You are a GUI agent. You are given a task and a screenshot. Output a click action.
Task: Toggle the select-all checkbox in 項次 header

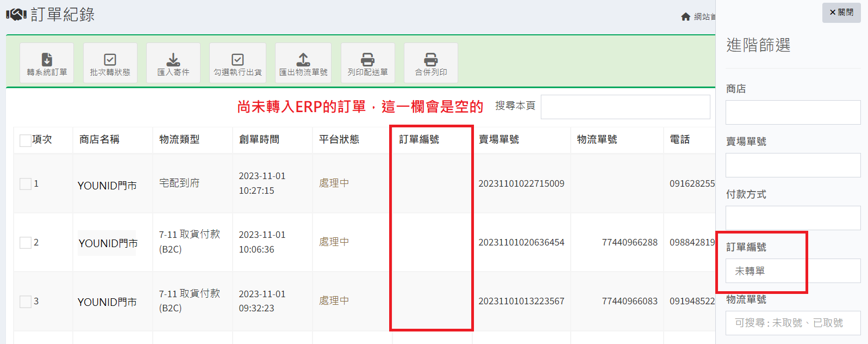(25, 140)
